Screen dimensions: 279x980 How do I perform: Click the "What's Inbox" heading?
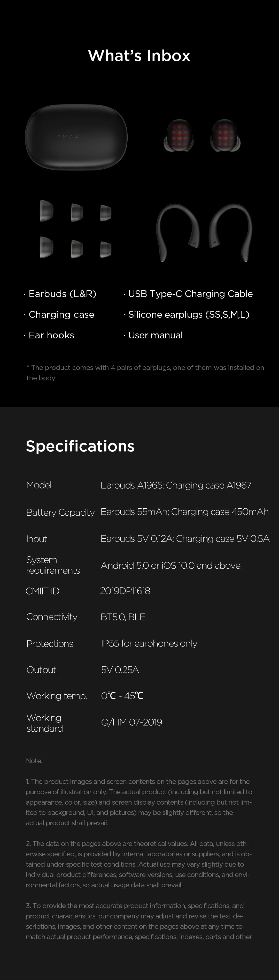[x=139, y=56]
